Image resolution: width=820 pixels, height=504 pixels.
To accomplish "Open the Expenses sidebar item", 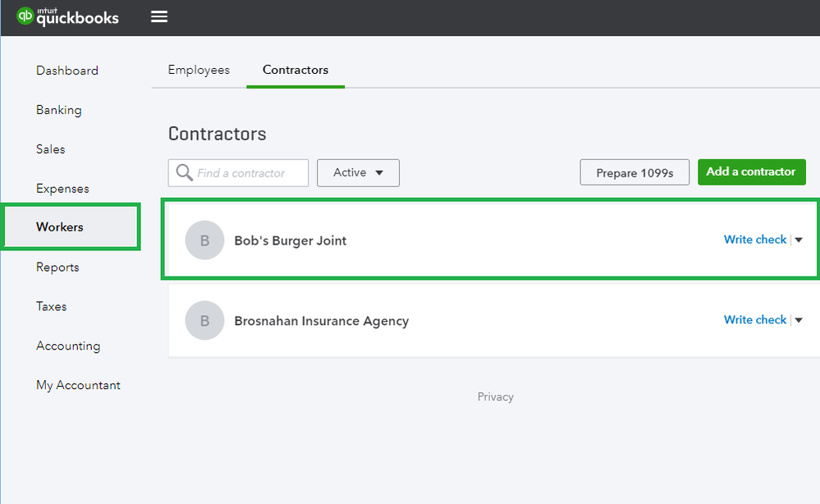I will (x=62, y=189).
